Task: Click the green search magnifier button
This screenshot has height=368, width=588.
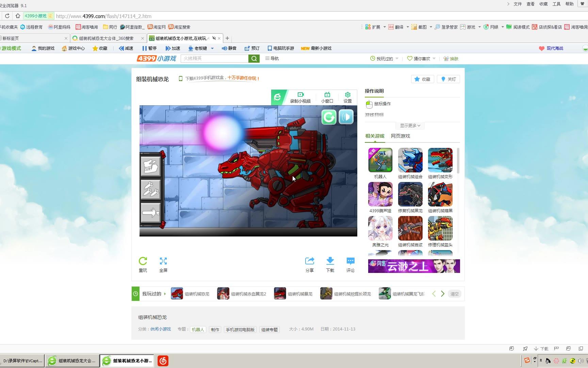Action: pos(254,59)
